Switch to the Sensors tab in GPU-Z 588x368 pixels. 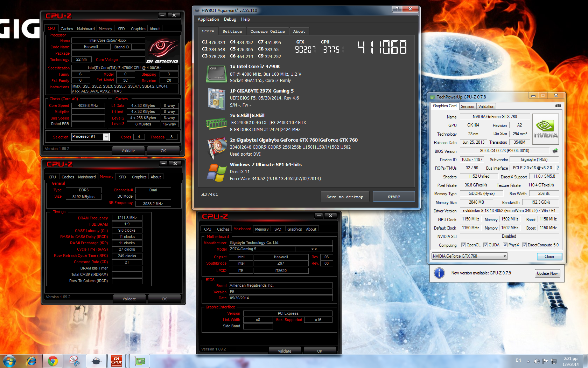[x=467, y=107]
